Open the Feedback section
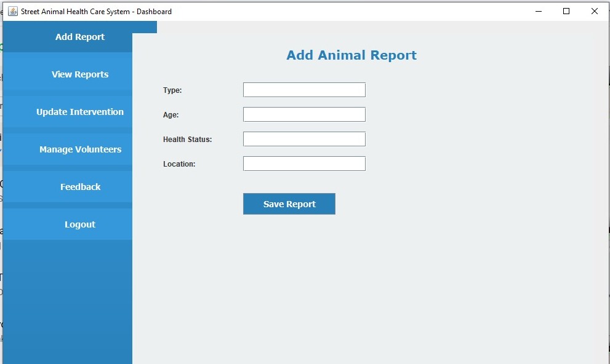The width and height of the screenshot is (610, 364). [x=79, y=186]
